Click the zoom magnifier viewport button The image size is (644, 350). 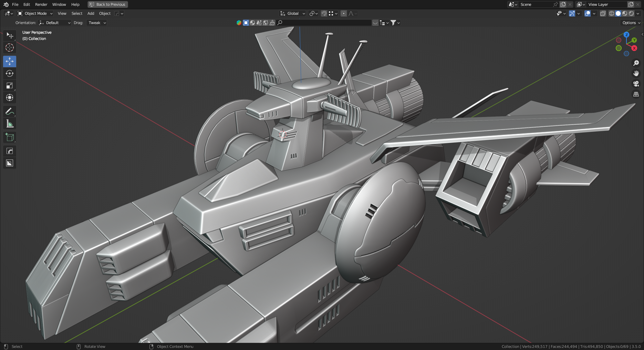tap(636, 63)
